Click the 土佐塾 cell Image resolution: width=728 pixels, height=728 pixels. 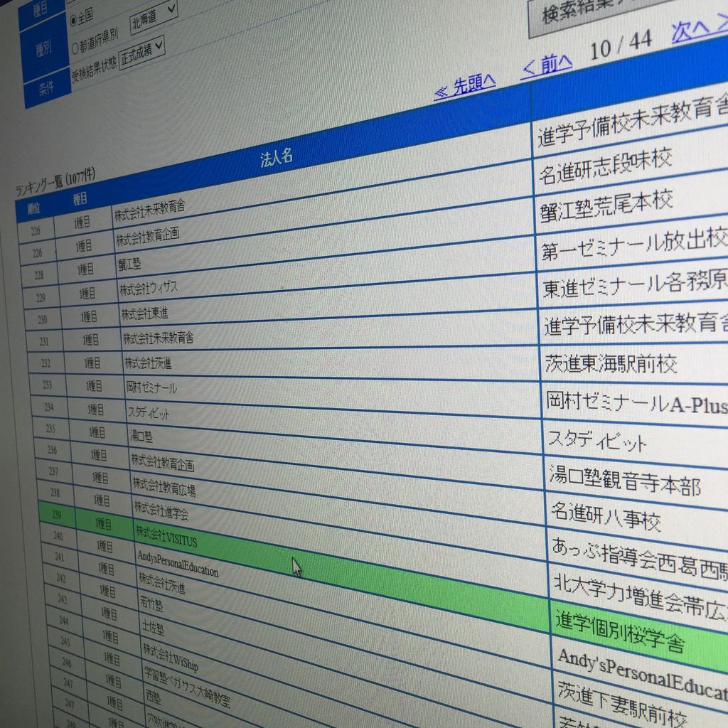click(154, 627)
